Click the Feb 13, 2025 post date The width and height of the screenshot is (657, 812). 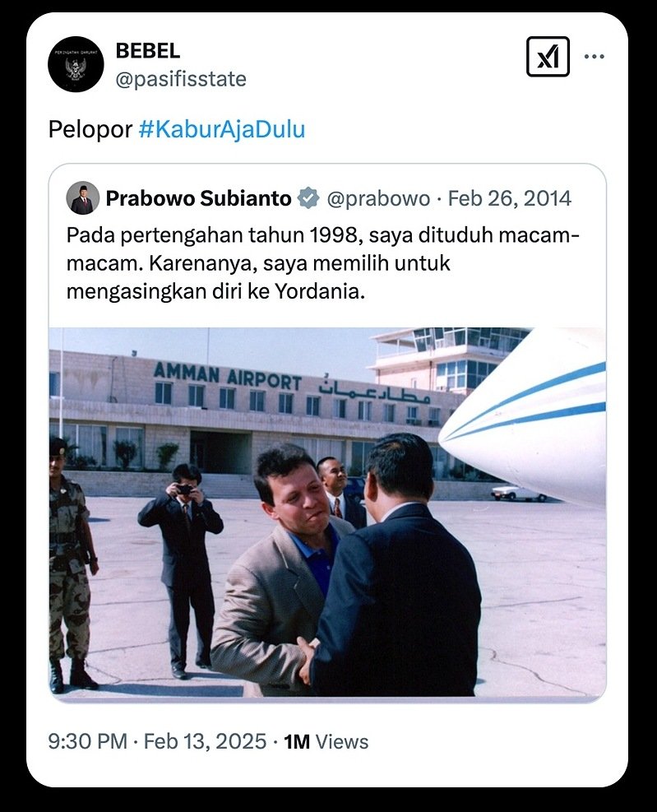[x=205, y=741]
